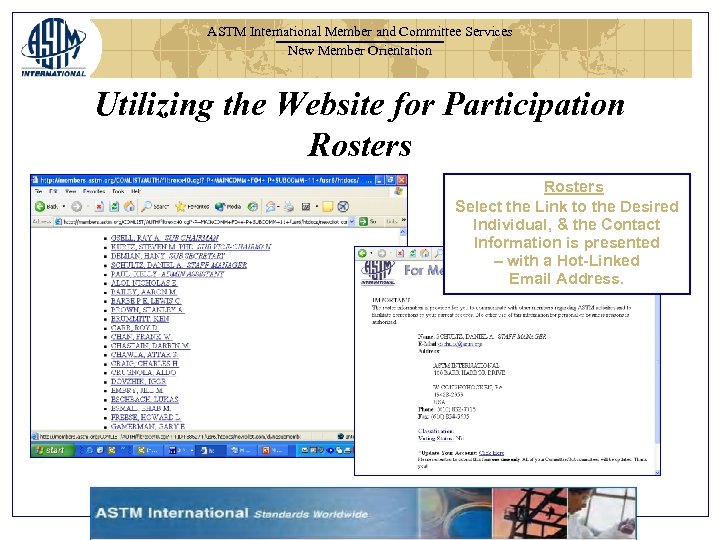
Task: Click the 'Click here' Update Your Account link
Action: (x=491, y=453)
